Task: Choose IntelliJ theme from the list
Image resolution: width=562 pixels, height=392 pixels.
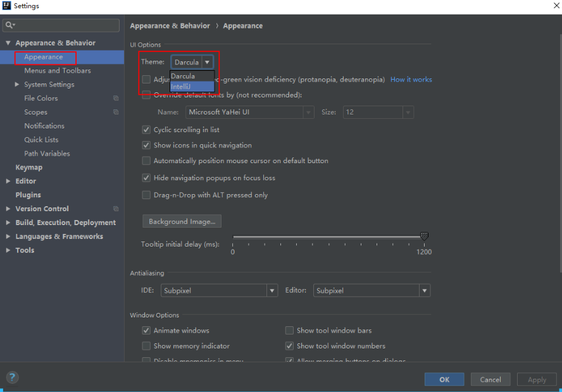Action: point(192,87)
